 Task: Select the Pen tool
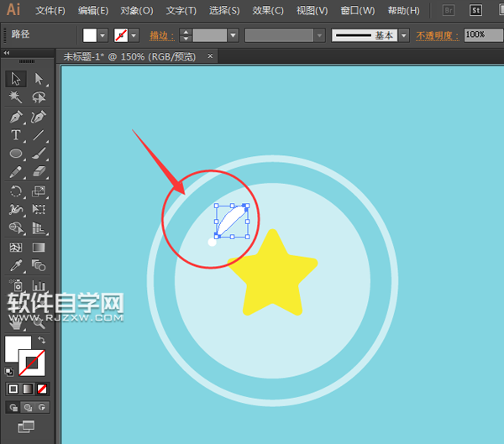pyautogui.click(x=15, y=117)
